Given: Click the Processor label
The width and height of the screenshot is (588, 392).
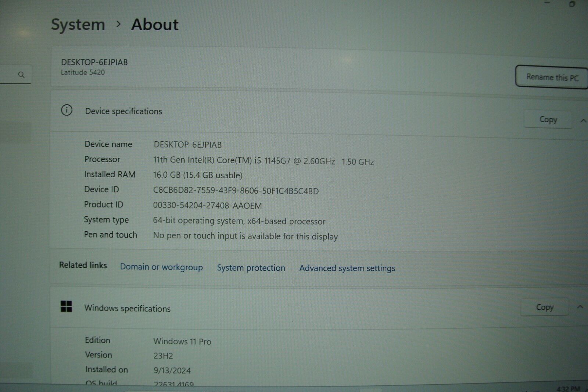Looking at the screenshot, I should [102, 159].
